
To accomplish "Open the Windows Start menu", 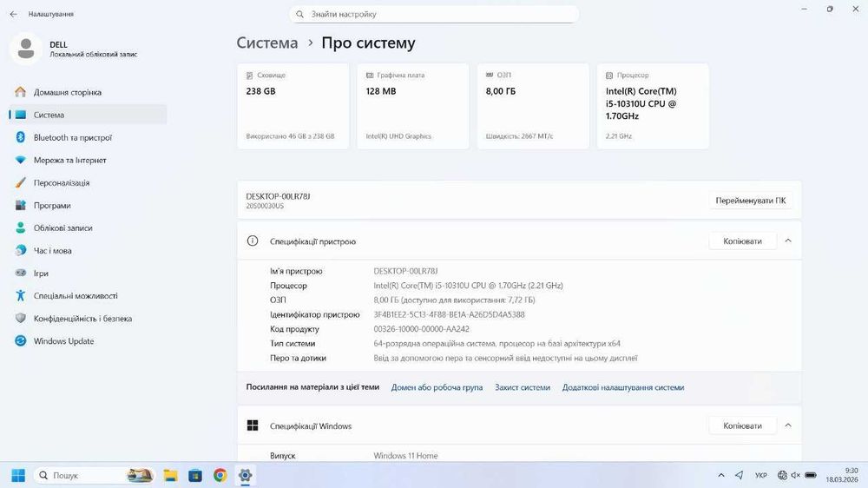I will tap(18, 475).
